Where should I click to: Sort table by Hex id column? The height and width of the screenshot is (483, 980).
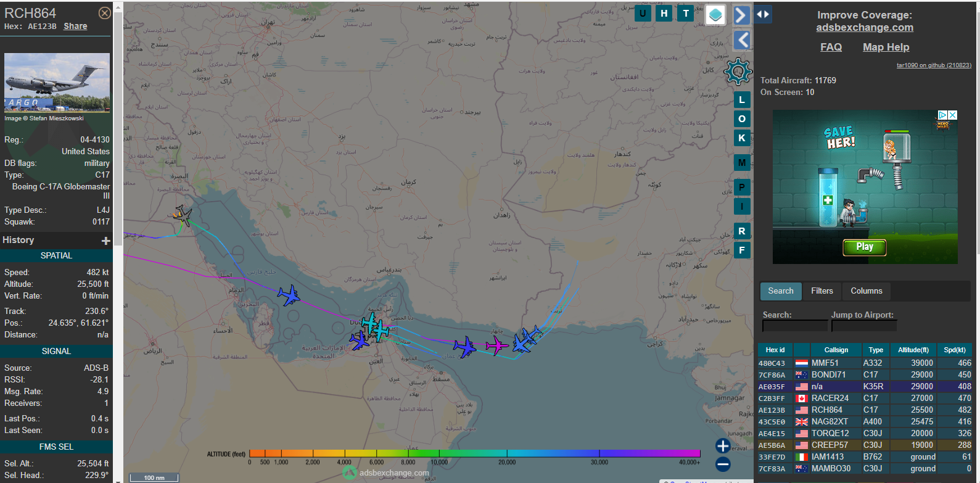[775, 350]
